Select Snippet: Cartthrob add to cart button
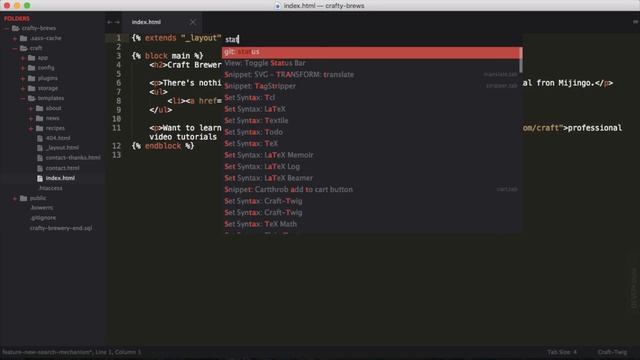The height and width of the screenshot is (360, 640). click(371, 189)
